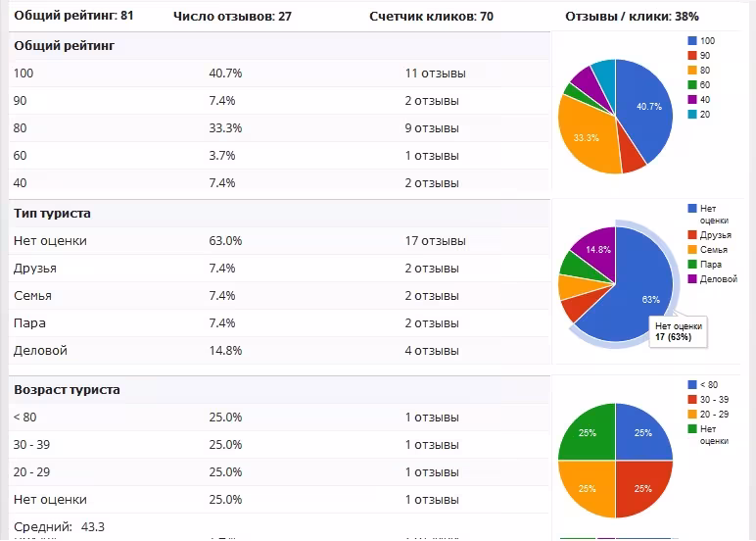Click the 11 отзывы count in rating table
The width and height of the screenshot is (756, 541).
(435, 74)
